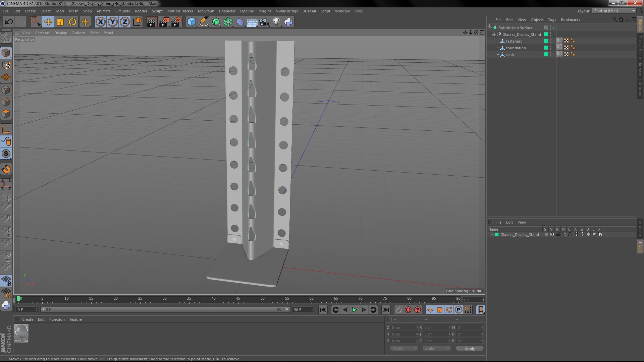The width and height of the screenshot is (644, 362).
Task: Collapse the Glasses_Display_Stand null node
Action: point(493,35)
